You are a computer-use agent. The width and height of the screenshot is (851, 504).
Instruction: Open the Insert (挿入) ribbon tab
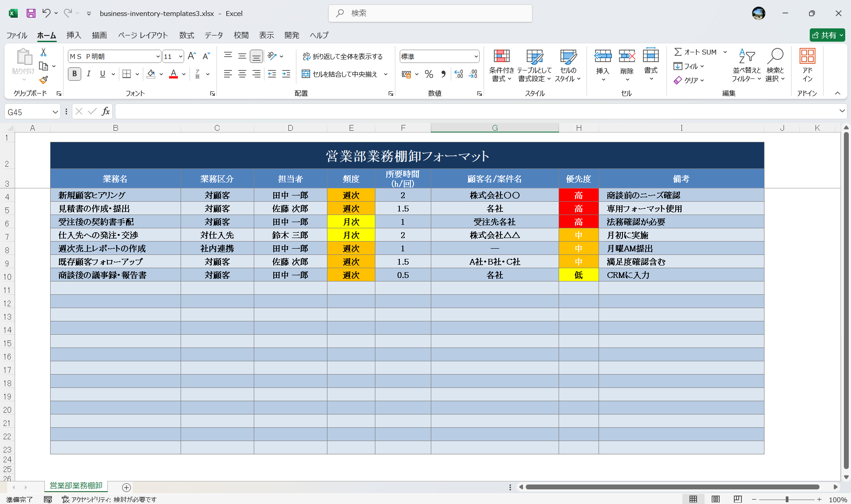(74, 35)
